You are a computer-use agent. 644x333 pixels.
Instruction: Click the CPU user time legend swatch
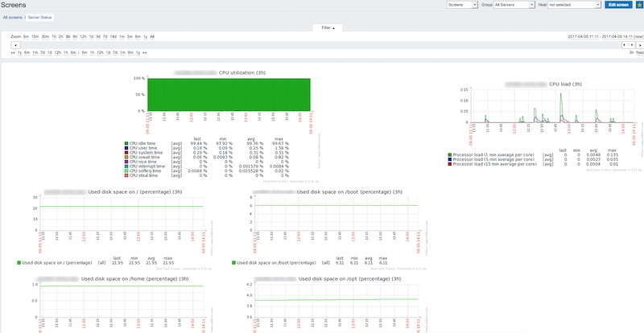point(126,148)
